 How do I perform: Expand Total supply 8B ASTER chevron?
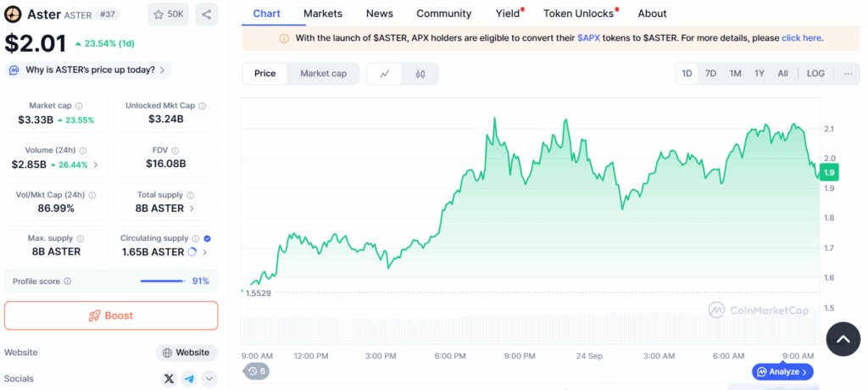[x=192, y=209]
